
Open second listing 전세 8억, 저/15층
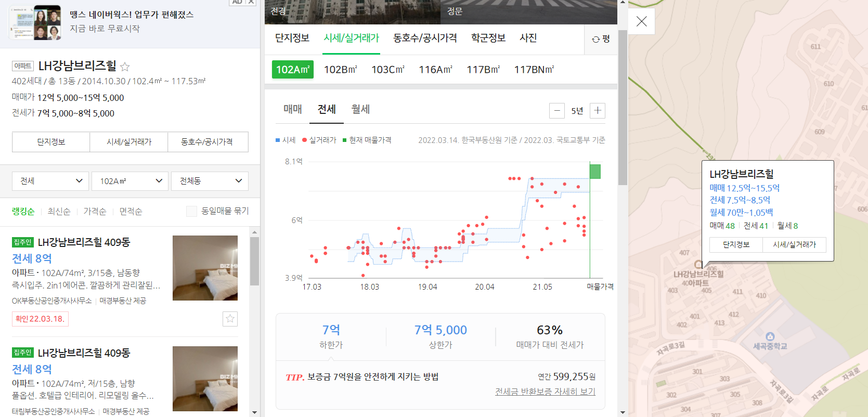click(32, 369)
